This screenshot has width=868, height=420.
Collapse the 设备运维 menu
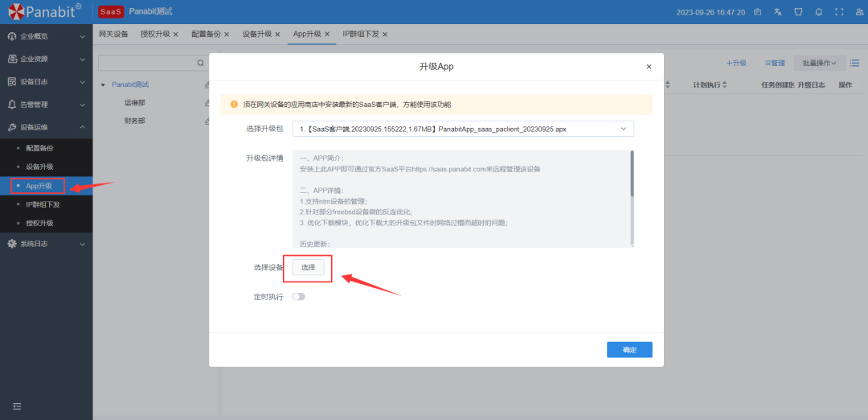coord(83,127)
